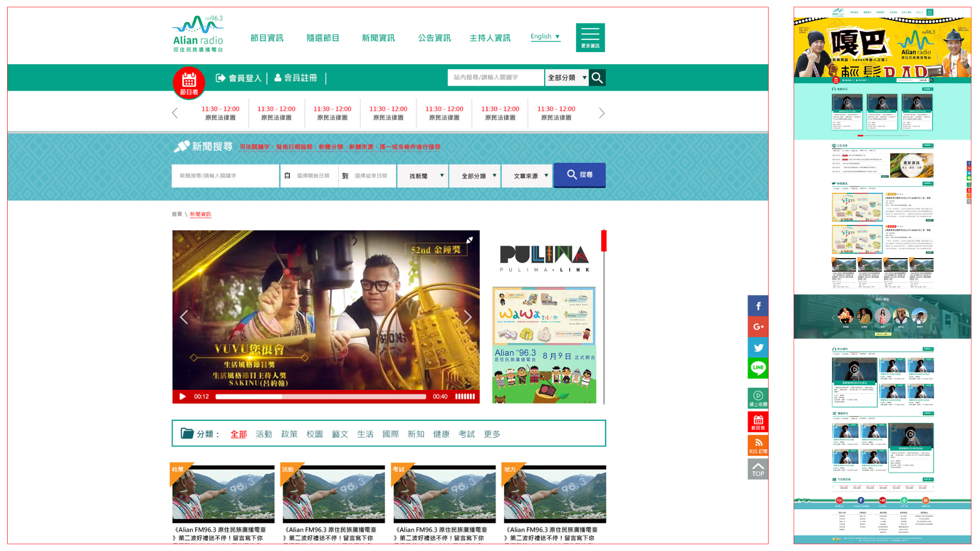Open the header 全部分類 dropdown
980x551 pixels.
567,78
